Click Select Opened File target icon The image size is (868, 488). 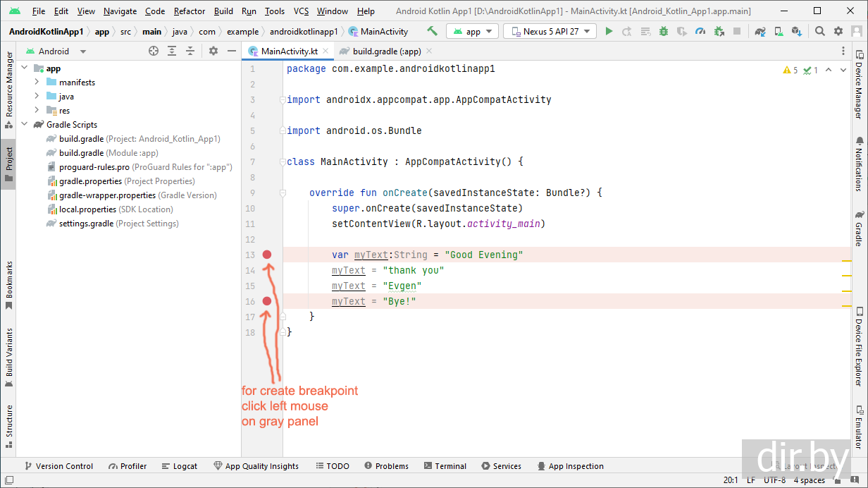click(154, 51)
